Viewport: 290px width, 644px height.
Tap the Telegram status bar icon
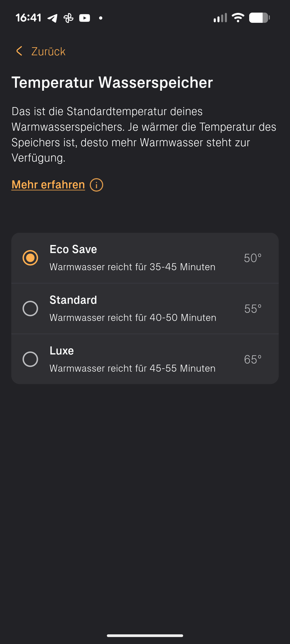[52, 18]
